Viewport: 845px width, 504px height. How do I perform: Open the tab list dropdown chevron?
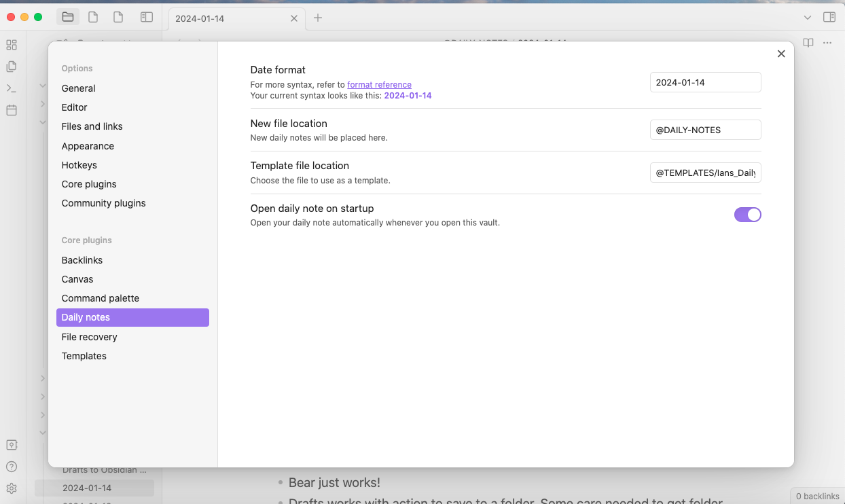pos(808,18)
